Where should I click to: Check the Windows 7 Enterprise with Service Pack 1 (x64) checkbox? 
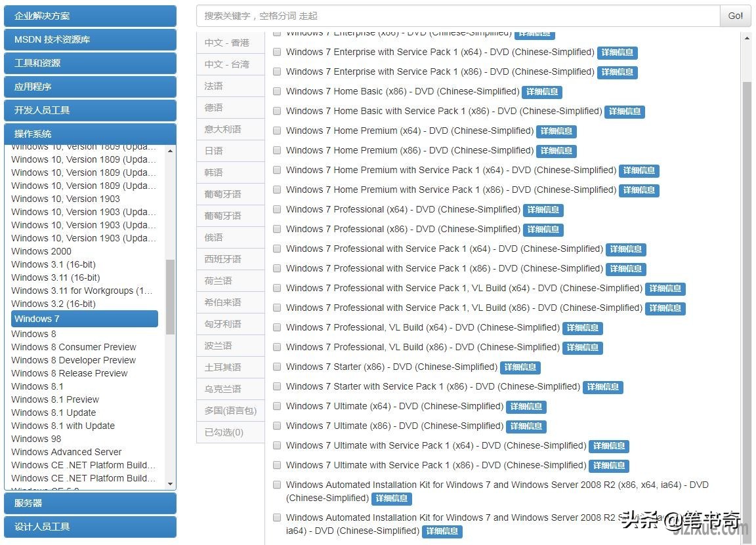[277, 52]
